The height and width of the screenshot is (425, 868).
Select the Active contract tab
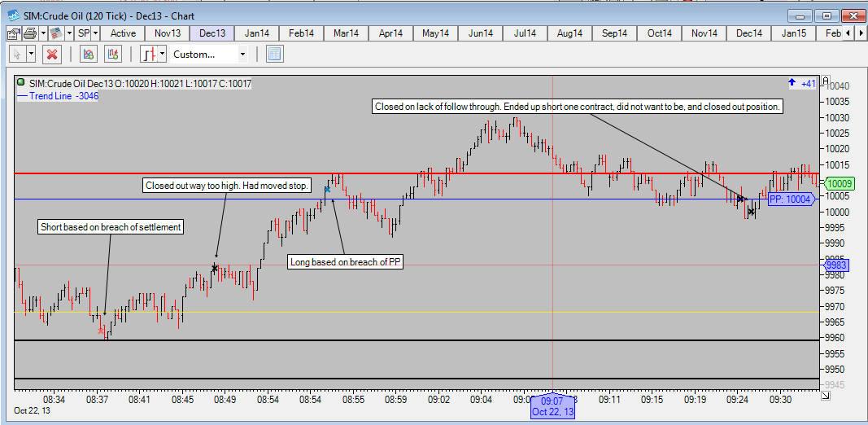click(x=123, y=33)
